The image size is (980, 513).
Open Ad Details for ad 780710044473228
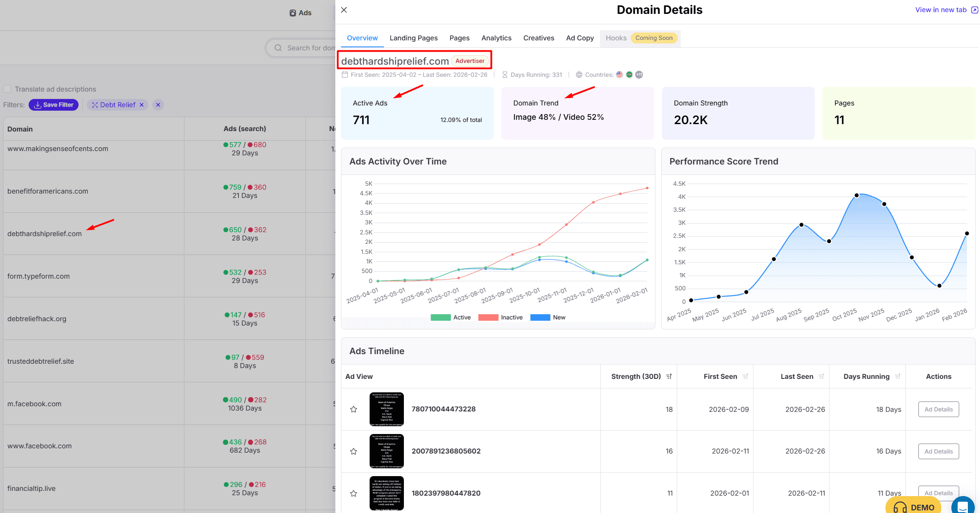click(x=938, y=409)
